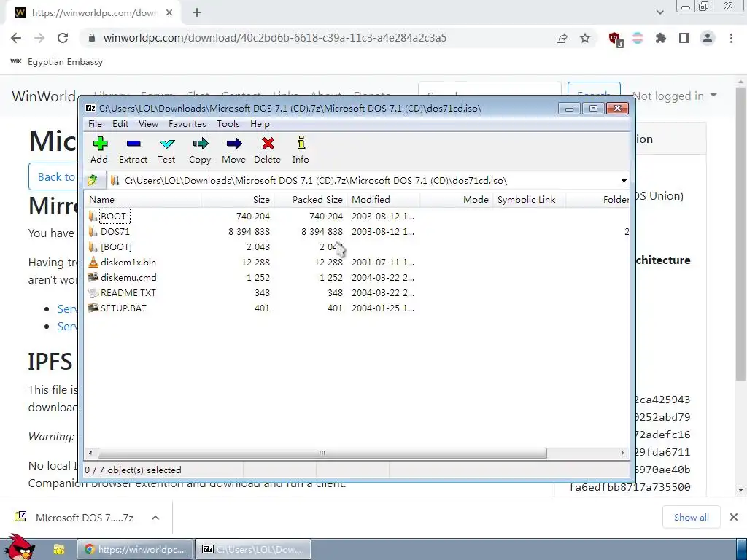Switch to Chrome window in taskbar

[136, 550]
